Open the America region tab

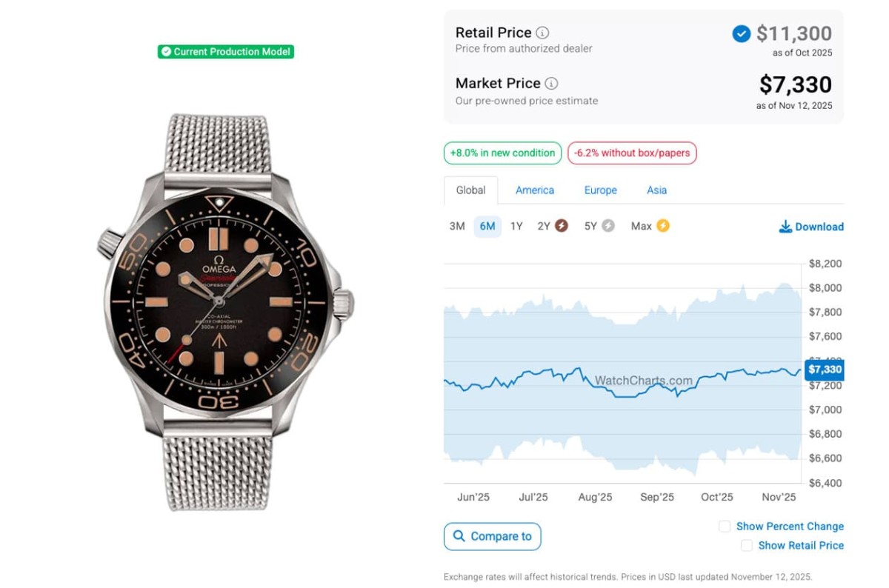[x=535, y=190]
